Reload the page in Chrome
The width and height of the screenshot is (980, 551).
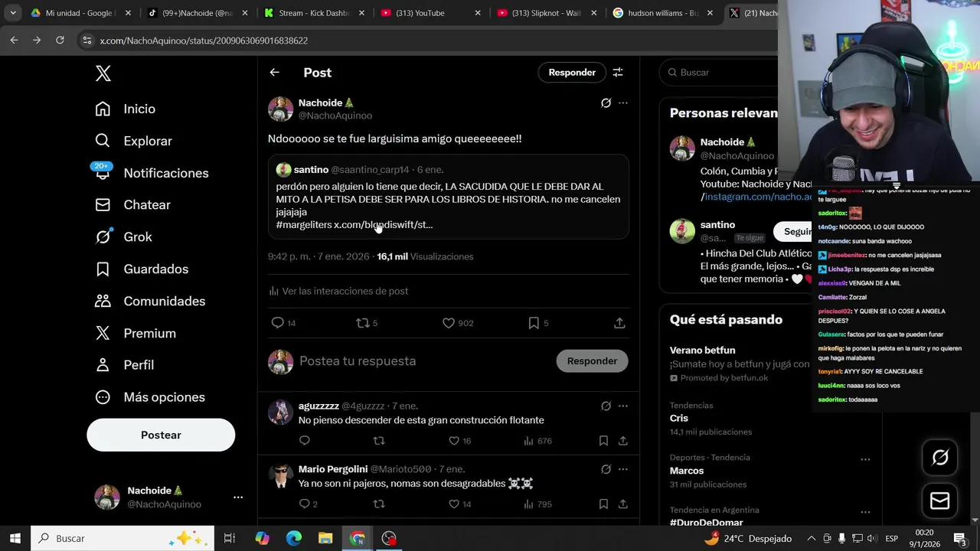(x=60, y=40)
